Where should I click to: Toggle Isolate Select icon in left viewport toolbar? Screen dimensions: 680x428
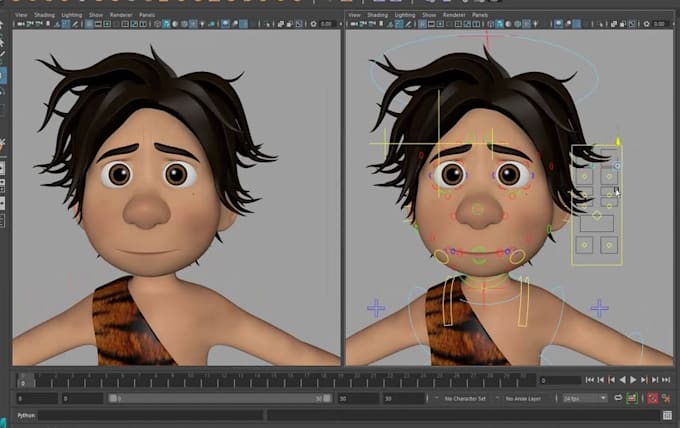[268, 24]
